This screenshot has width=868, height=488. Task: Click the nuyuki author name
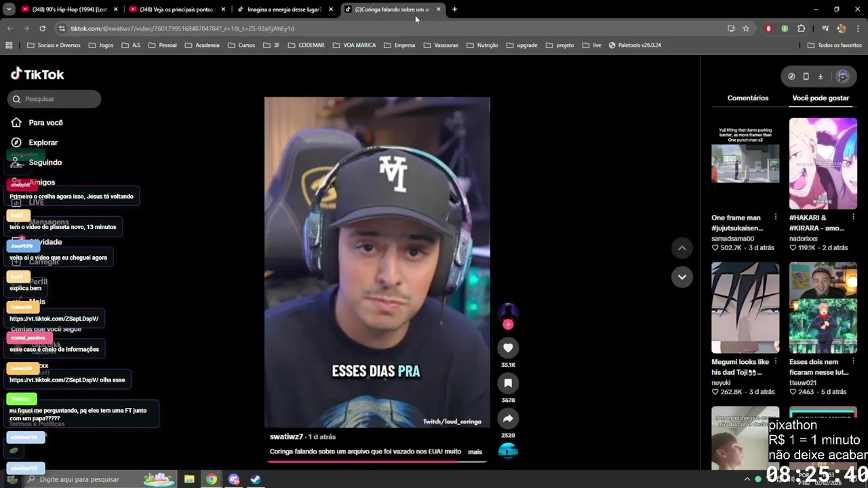[x=721, y=383]
